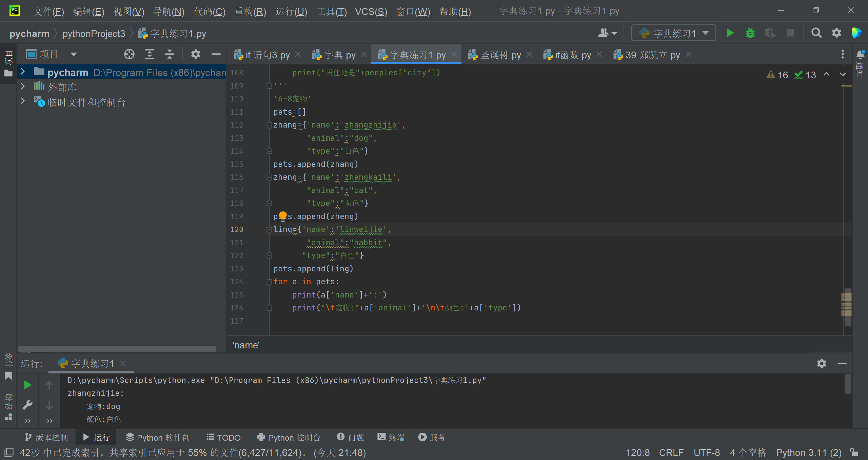Toggle fold for the zhang dictionary on line 112
The width and height of the screenshot is (868, 460).
click(x=269, y=125)
